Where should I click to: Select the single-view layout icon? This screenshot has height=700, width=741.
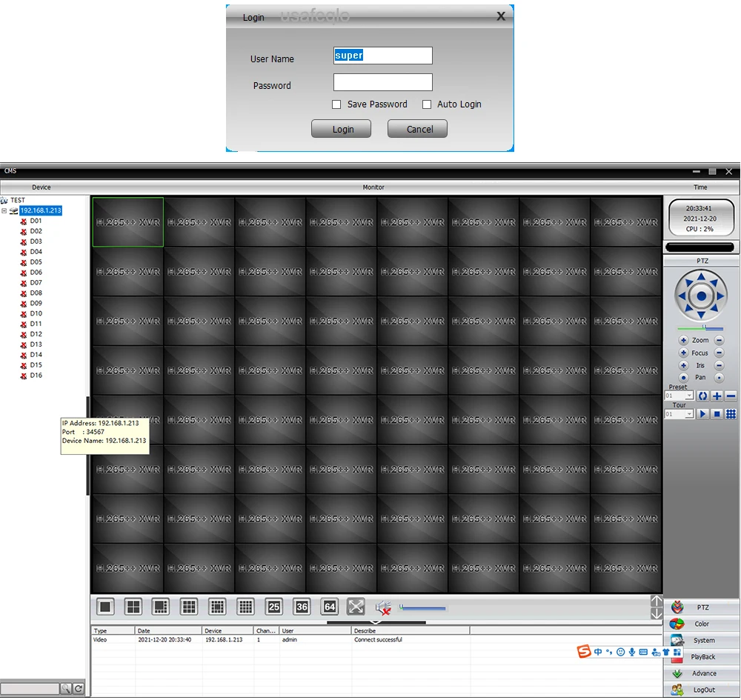click(x=105, y=607)
